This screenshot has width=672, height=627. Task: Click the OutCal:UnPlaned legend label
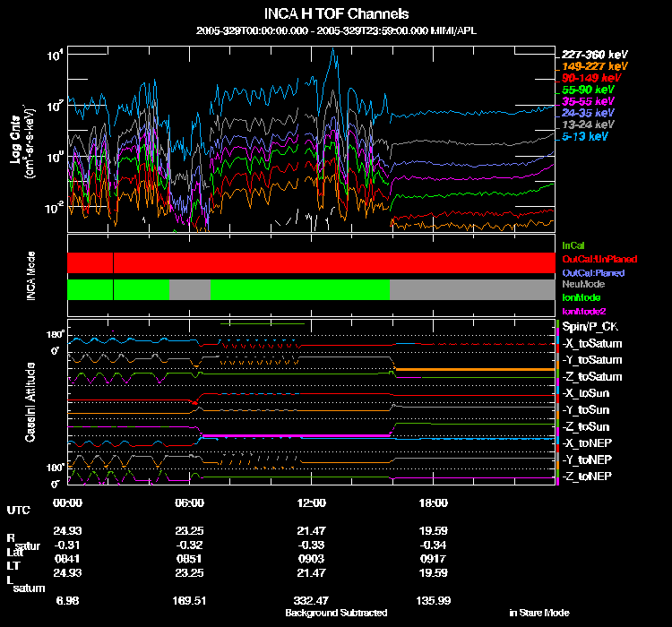click(599, 259)
